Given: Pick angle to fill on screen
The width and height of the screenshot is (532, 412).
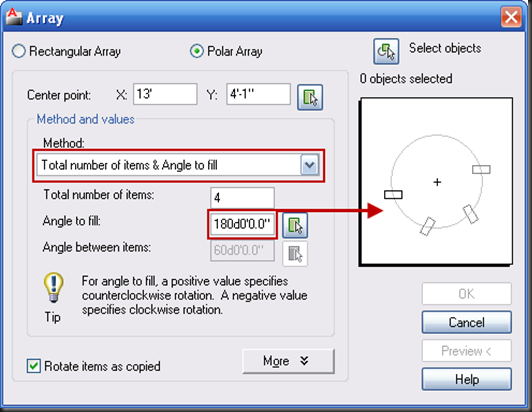Looking at the screenshot, I should click(x=295, y=225).
